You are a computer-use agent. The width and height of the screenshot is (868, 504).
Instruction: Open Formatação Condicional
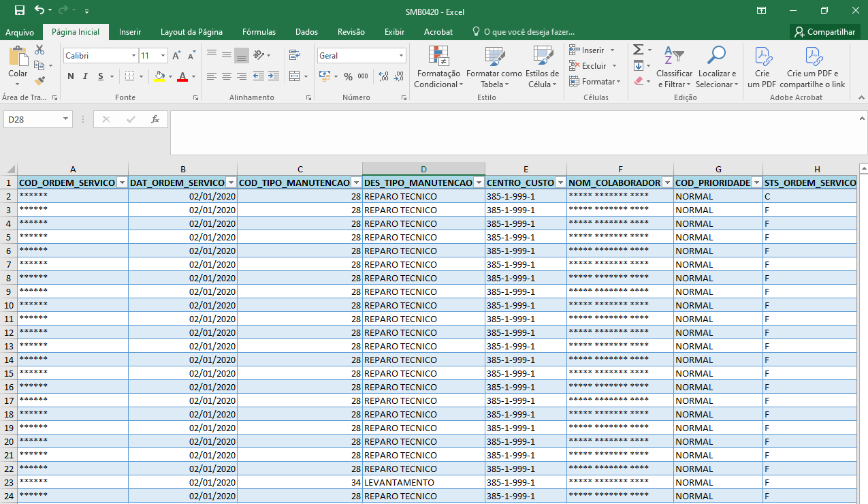click(x=438, y=67)
